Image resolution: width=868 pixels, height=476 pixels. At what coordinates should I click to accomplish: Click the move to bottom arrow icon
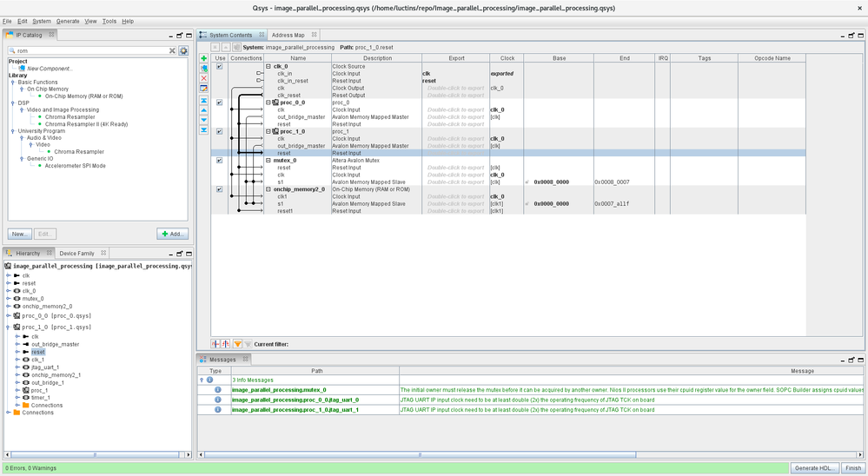click(x=204, y=130)
